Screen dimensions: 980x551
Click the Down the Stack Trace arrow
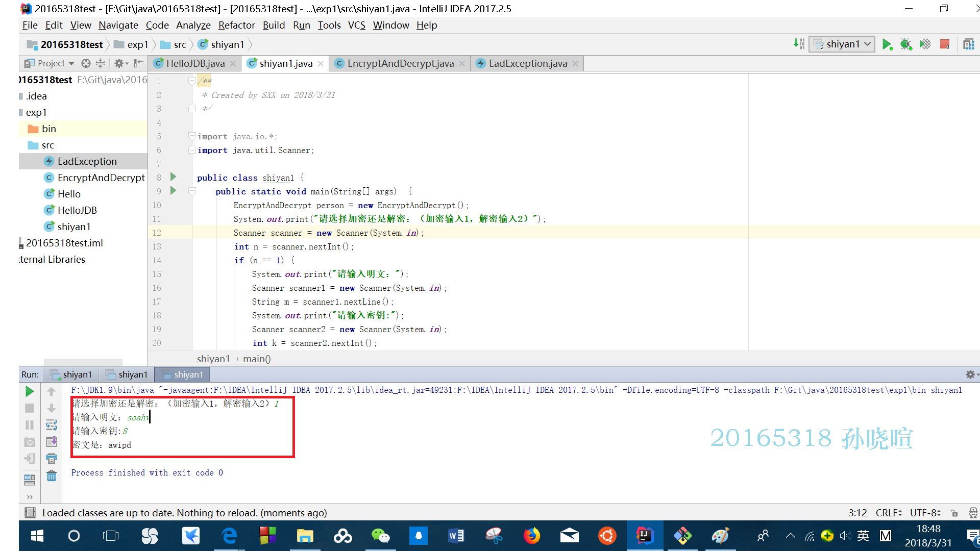(x=51, y=408)
